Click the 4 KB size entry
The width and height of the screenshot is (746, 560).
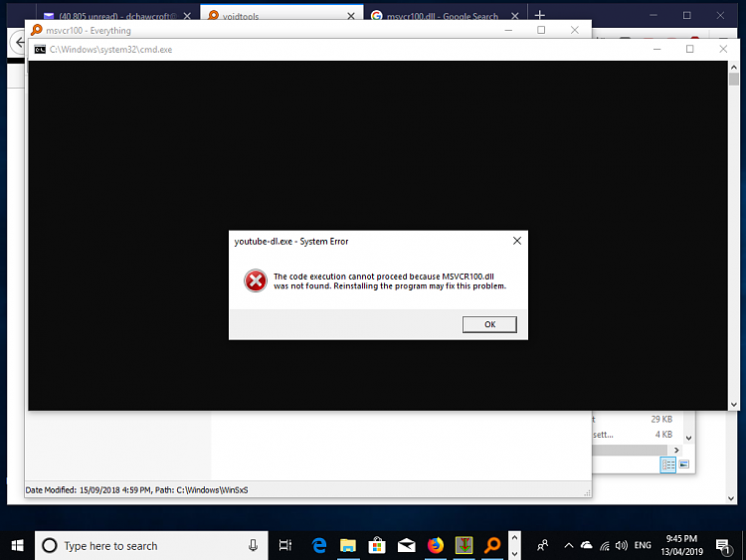pyautogui.click(x=663, y=435)
